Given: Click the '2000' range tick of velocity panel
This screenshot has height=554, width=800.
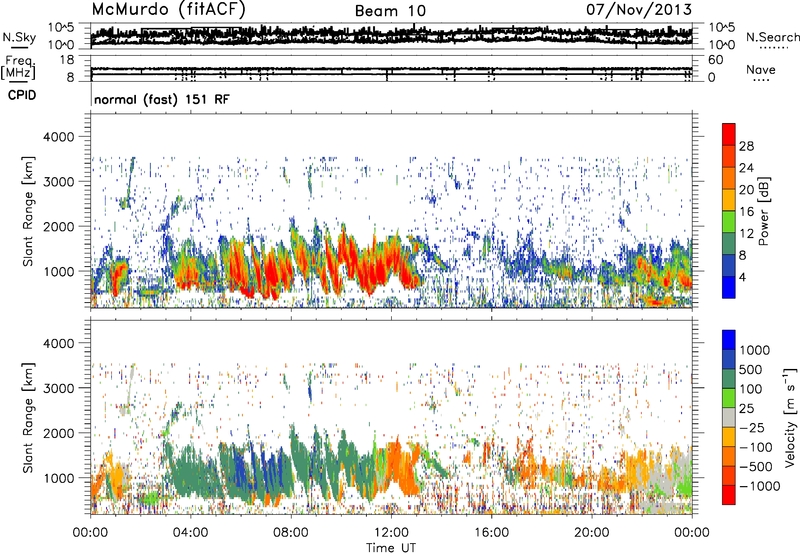Looking at the screenshot, I should (x=58, y=433).
